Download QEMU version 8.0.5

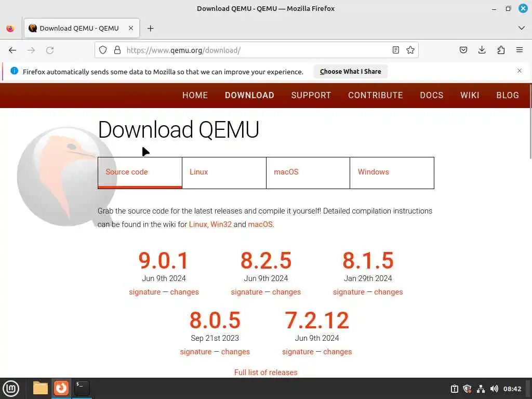215,320
